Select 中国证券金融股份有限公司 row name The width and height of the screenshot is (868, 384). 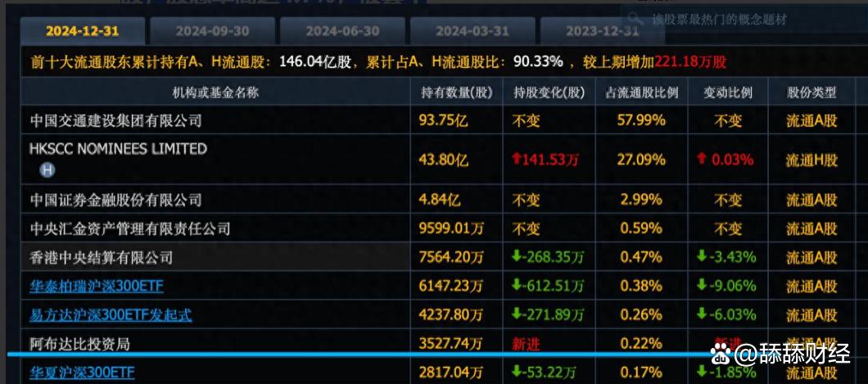[x=115, y=200]
